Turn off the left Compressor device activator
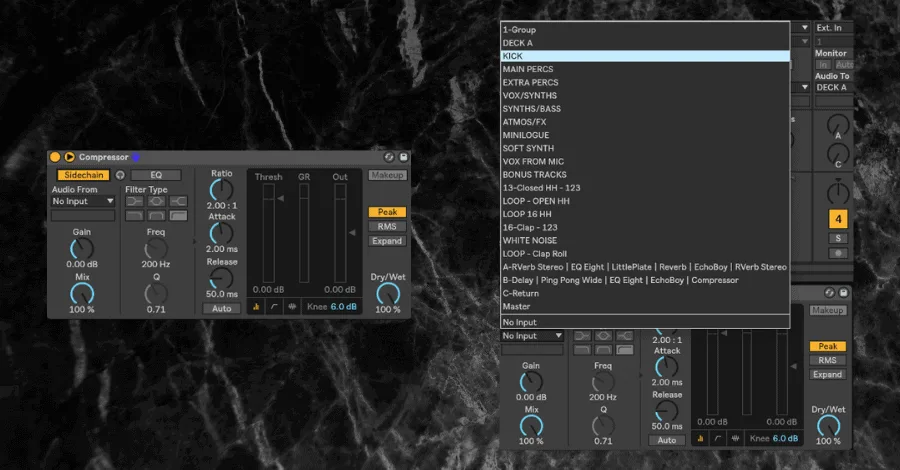Image resolution: width=900 pixels, height=470 pixels. tap(55, 157)
